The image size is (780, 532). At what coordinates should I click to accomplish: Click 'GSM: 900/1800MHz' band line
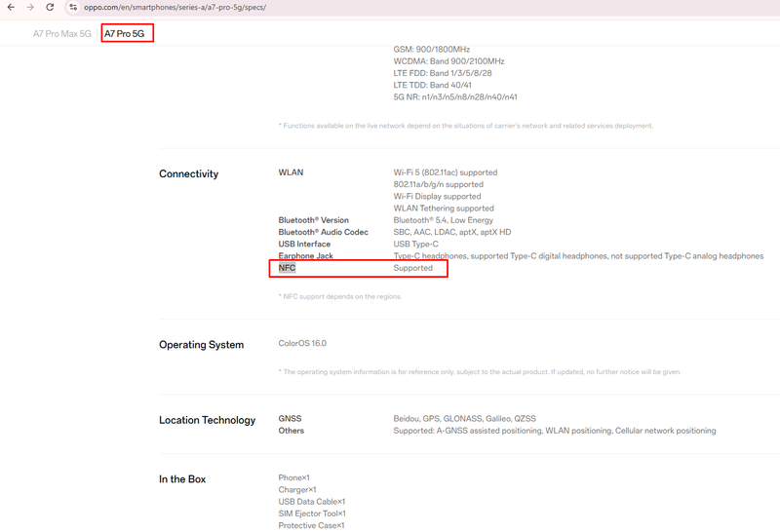[x=431, y=50]
